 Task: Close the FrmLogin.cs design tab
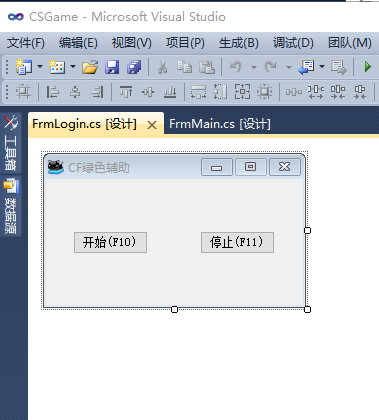point(152,125)
